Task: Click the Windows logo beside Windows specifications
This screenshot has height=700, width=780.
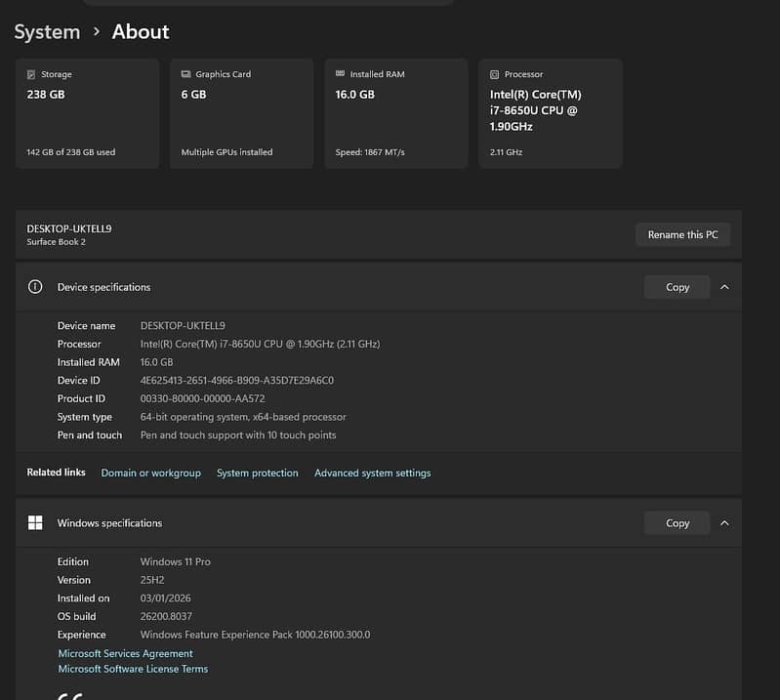Action: (x=35, y=523)
